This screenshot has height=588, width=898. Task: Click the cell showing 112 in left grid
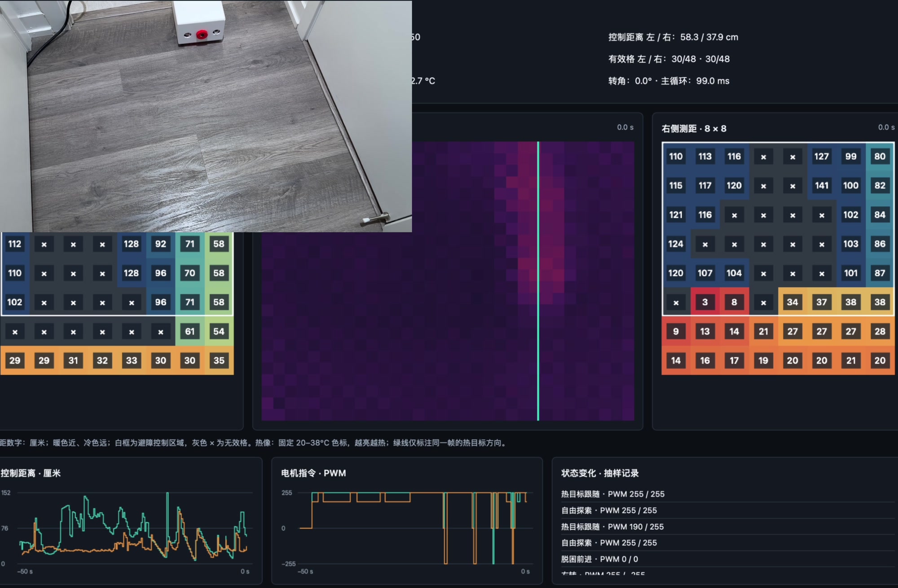[15, 244]
